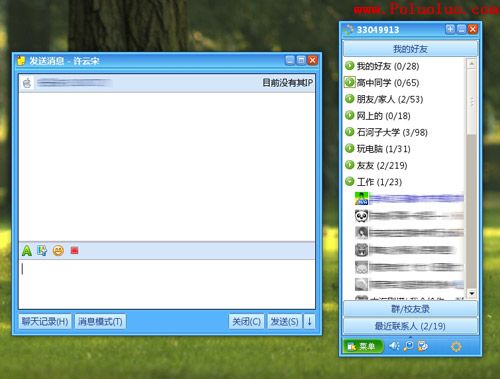This screenshot has width=500, height=379.
Task: Open the send options arrow next to 发送(S)
Action: [310, 321]
